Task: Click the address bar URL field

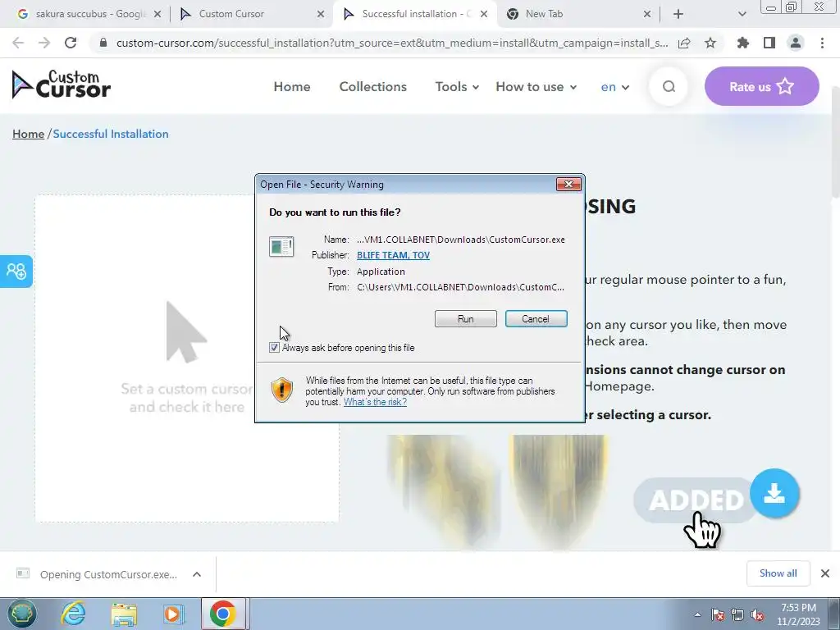Action: pyautogui.click(x=391, y=43)
